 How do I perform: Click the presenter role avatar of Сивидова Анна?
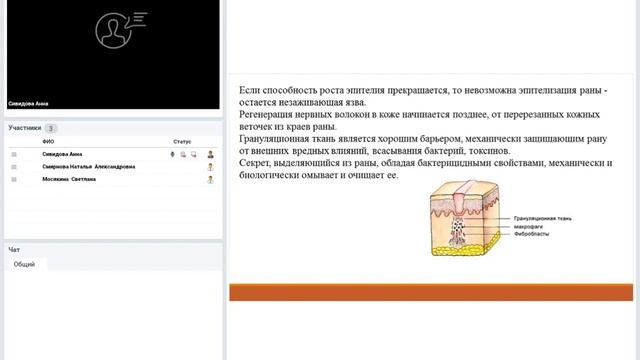[211, 154]
